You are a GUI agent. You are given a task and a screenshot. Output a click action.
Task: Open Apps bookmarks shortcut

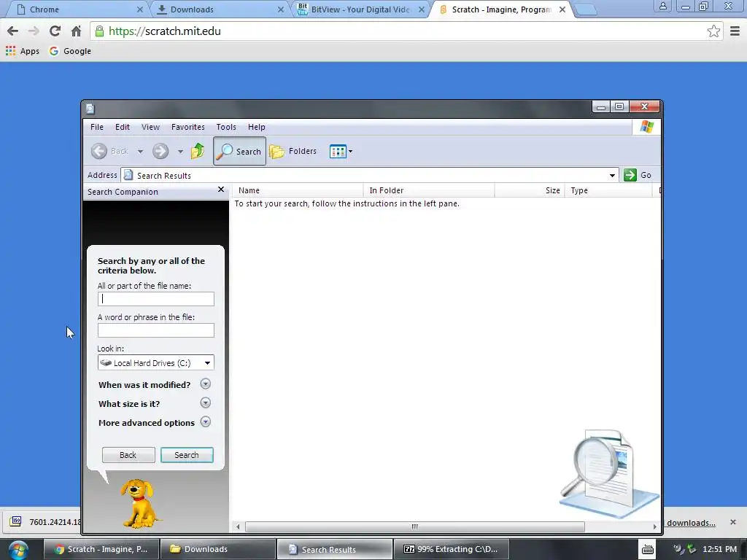(x=23, y=51)
